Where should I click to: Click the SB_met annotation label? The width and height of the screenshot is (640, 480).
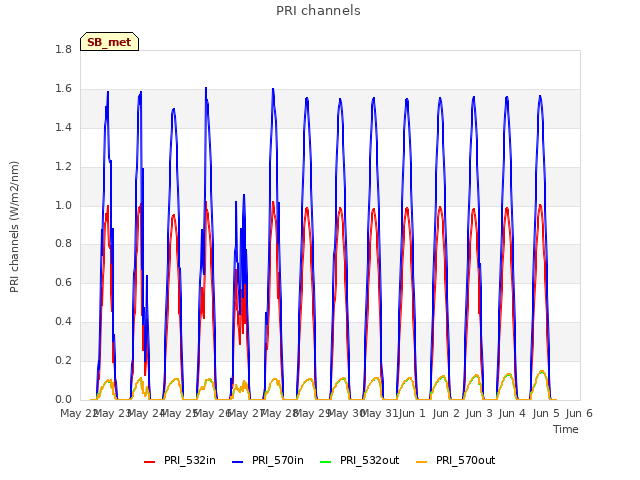click(x=109, y=42)
